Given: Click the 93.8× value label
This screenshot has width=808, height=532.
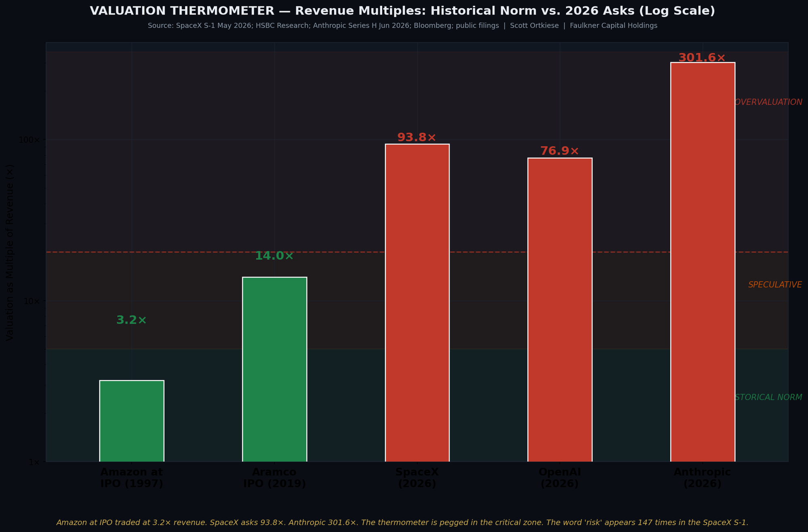Looking at the screenshot, I should [x=417, y=138].
